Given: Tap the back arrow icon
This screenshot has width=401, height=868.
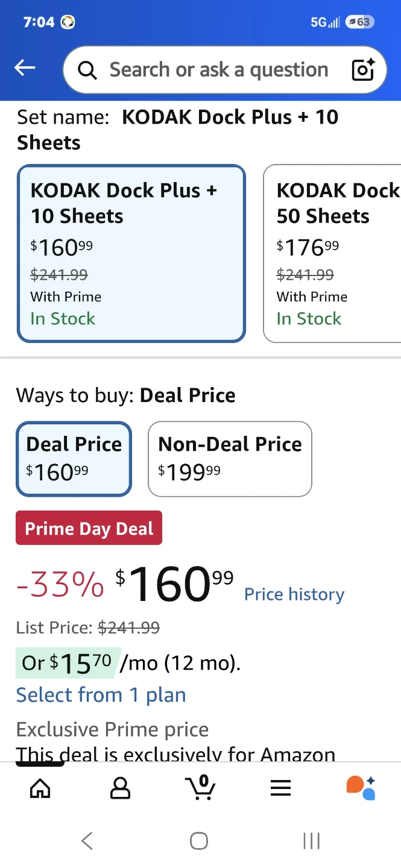Looking at the screenshot, I should pyautogui.click(x=25, y=69).
